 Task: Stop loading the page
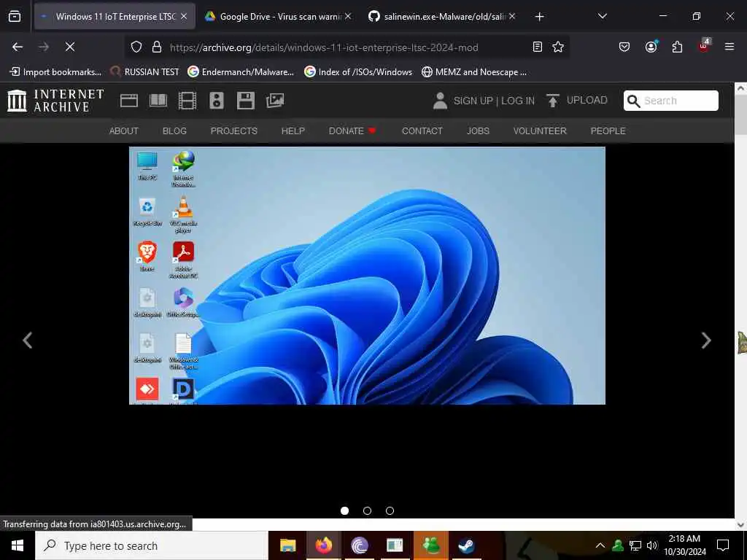pyautogui.click(x=69, y=47)
